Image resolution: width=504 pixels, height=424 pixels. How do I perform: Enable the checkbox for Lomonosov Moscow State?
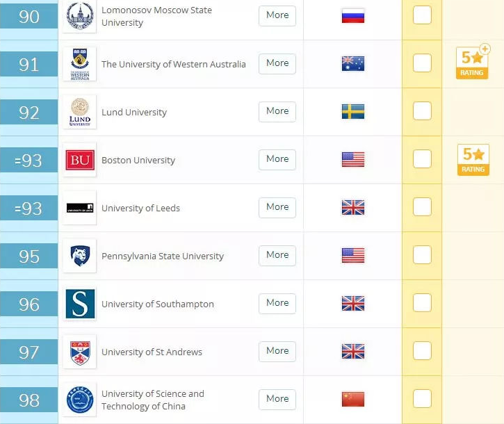click(x=422, y=15)
